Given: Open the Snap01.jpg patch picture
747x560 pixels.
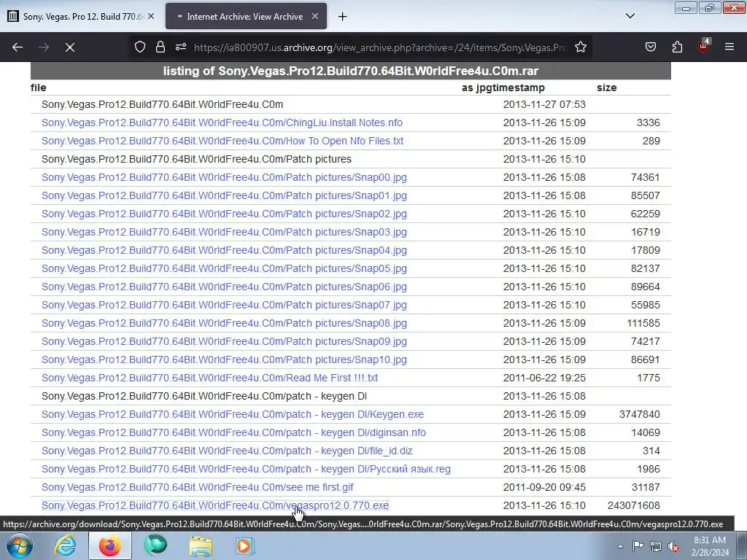Looking at the screenshot, I should [x=224, y=195].
